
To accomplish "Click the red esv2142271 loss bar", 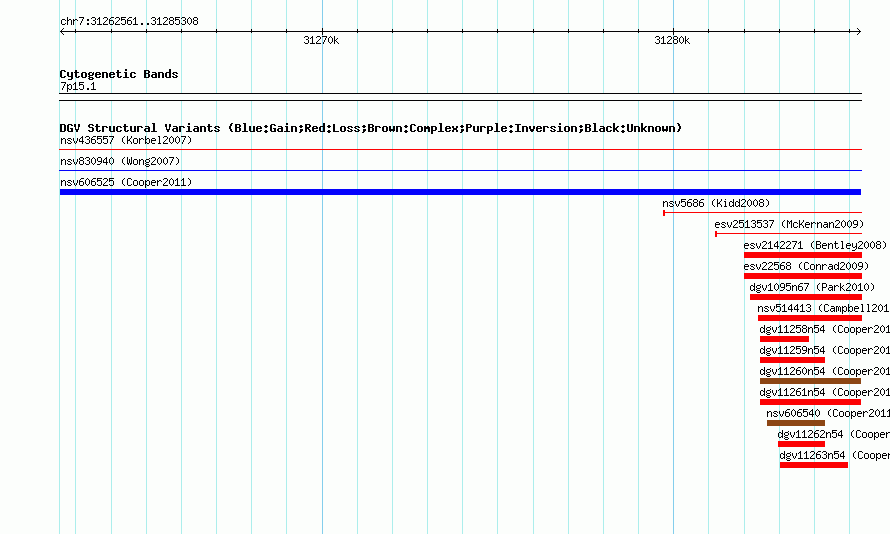I will point(803,255).
